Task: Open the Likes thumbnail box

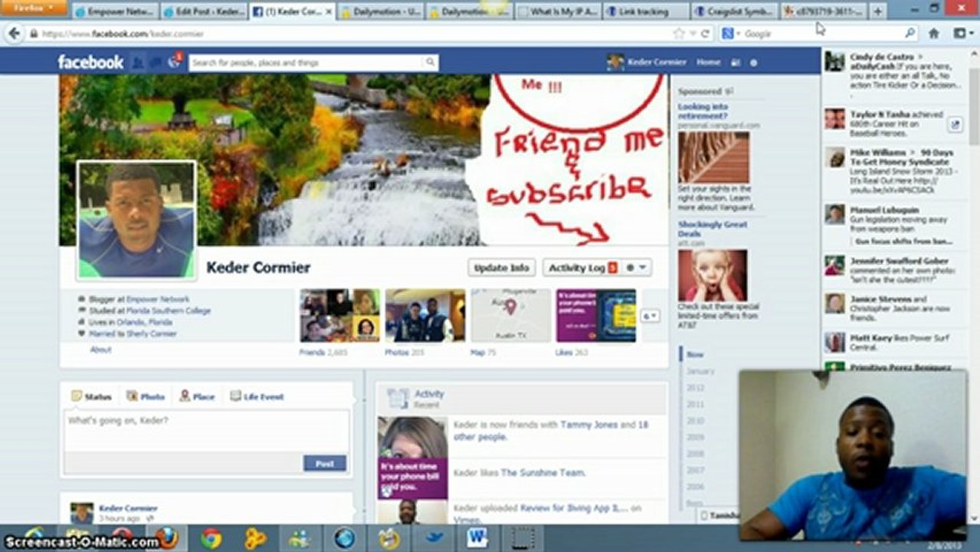Action: click(x=596, y=315)
